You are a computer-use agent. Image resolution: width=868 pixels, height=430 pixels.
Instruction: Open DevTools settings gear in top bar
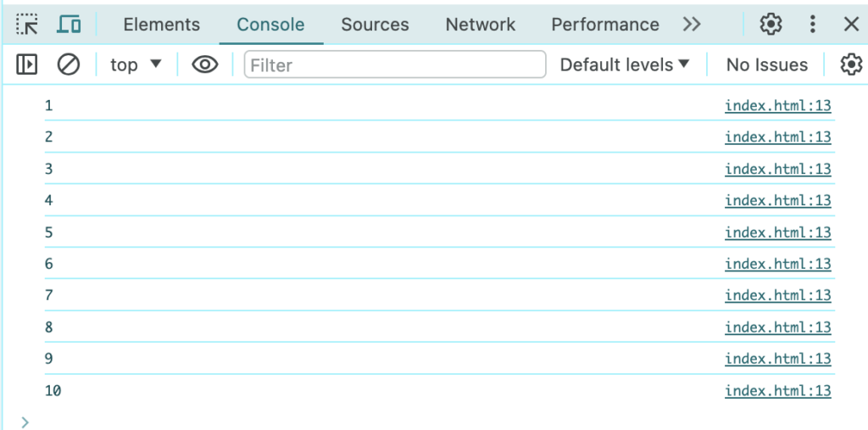(771, 25)
